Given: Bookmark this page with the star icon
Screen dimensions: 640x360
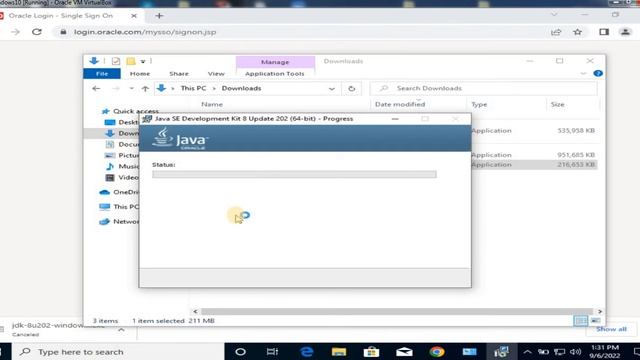Looking at the screenshot, I should coord(577,32).
